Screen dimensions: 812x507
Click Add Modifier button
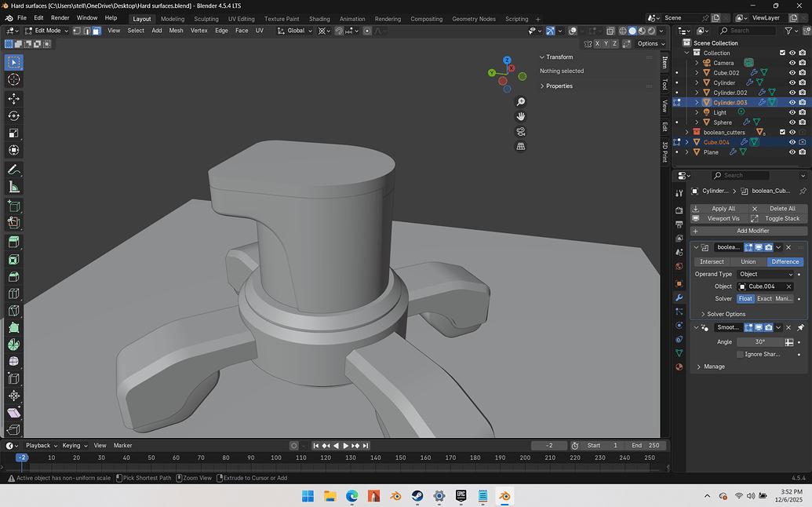coord(748,231)
